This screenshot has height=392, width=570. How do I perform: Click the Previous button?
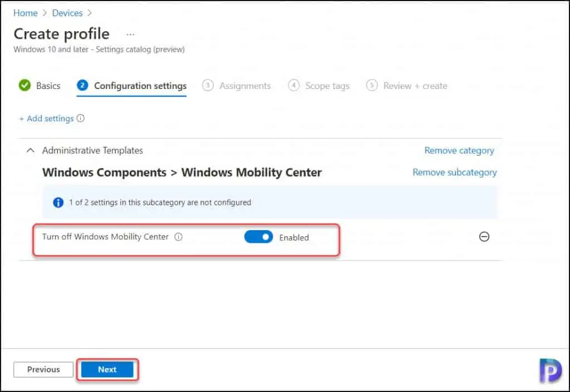pos(43,370)
